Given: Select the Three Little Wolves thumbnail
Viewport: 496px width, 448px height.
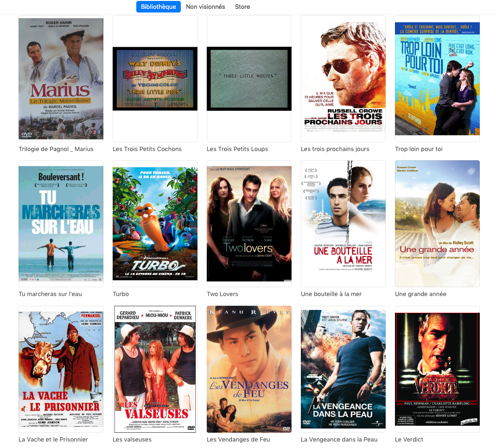Looking at the screenshot, I should (249, 79).
